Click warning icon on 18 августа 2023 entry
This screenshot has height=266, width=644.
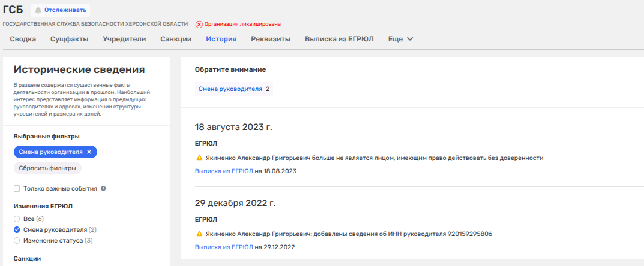tap(199, 158)
